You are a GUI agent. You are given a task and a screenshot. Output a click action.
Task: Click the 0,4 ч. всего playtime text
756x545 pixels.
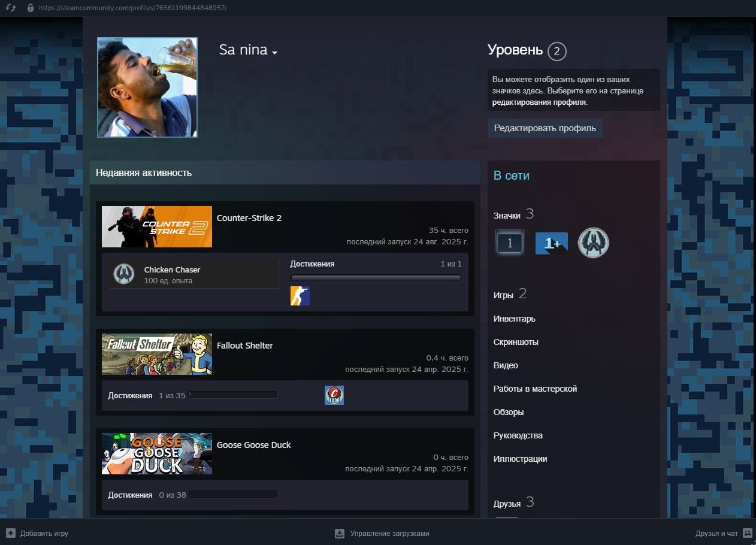[x=447, y=358]
